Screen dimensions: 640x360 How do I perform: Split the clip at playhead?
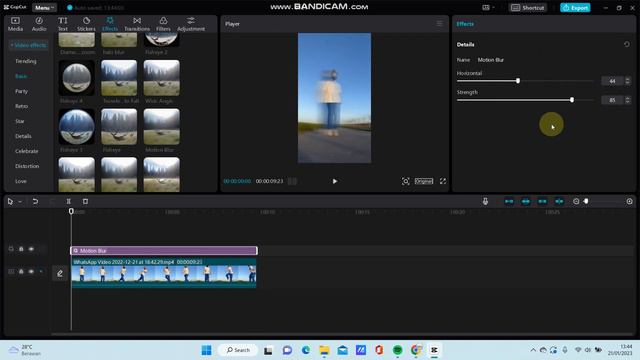point(69,201)
